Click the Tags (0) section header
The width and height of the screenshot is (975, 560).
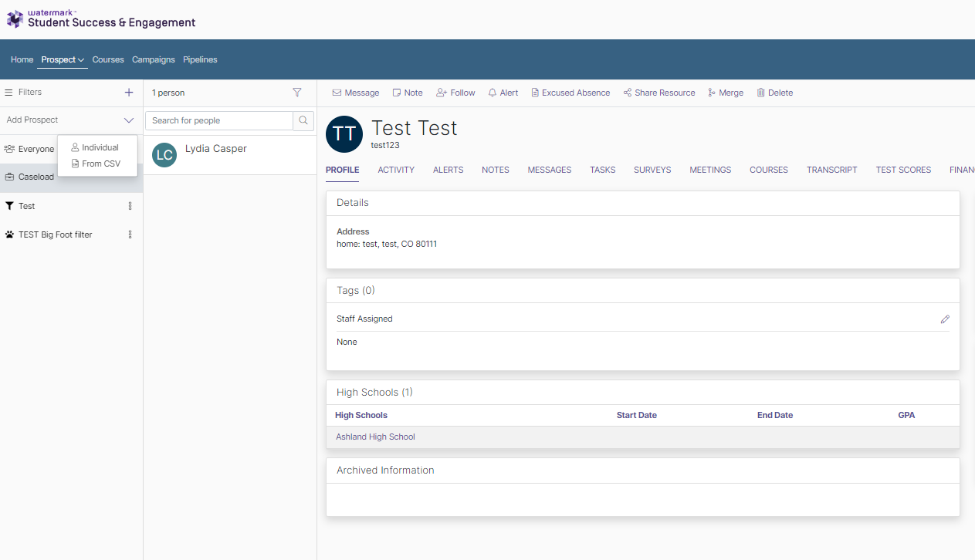point(356,291)
